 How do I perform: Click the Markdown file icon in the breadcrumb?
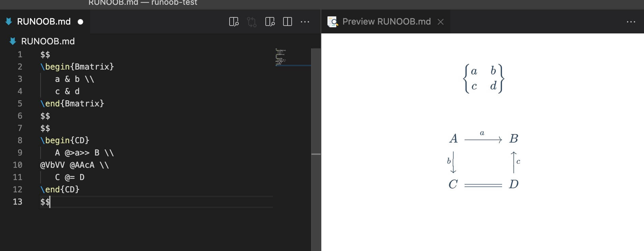[x=13, y=41]
